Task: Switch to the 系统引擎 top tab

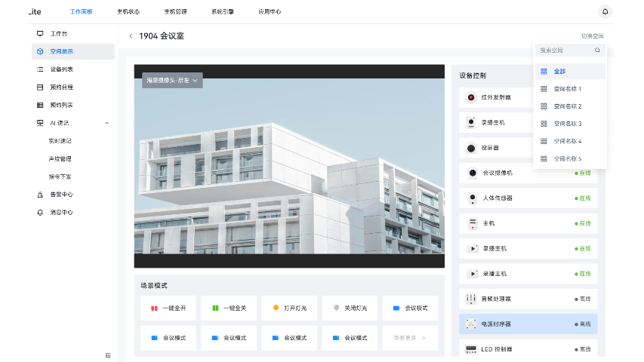Action: [223, 11]
